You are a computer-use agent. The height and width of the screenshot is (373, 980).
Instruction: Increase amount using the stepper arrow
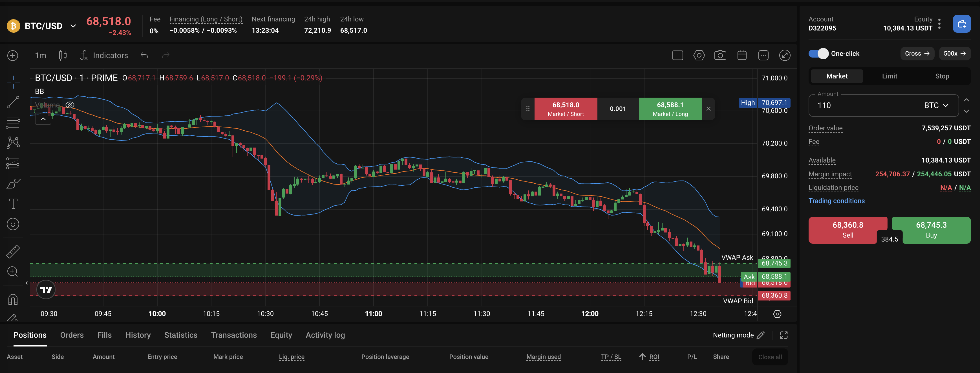(966, 100)
